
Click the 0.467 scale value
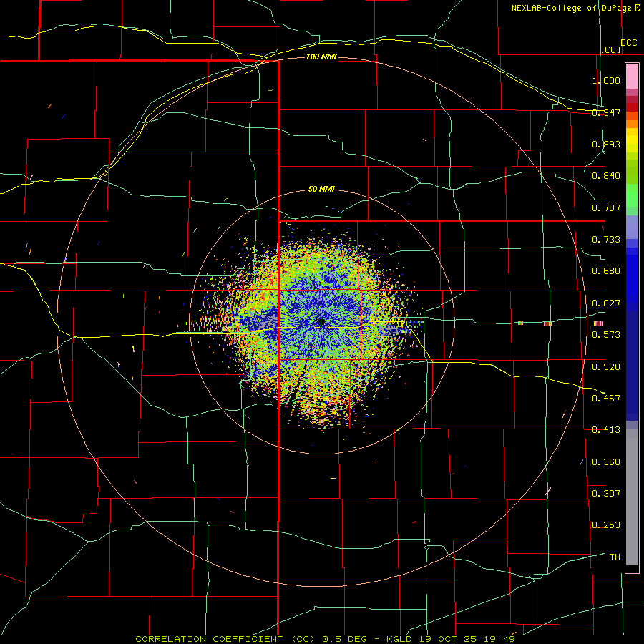point(606,399)
